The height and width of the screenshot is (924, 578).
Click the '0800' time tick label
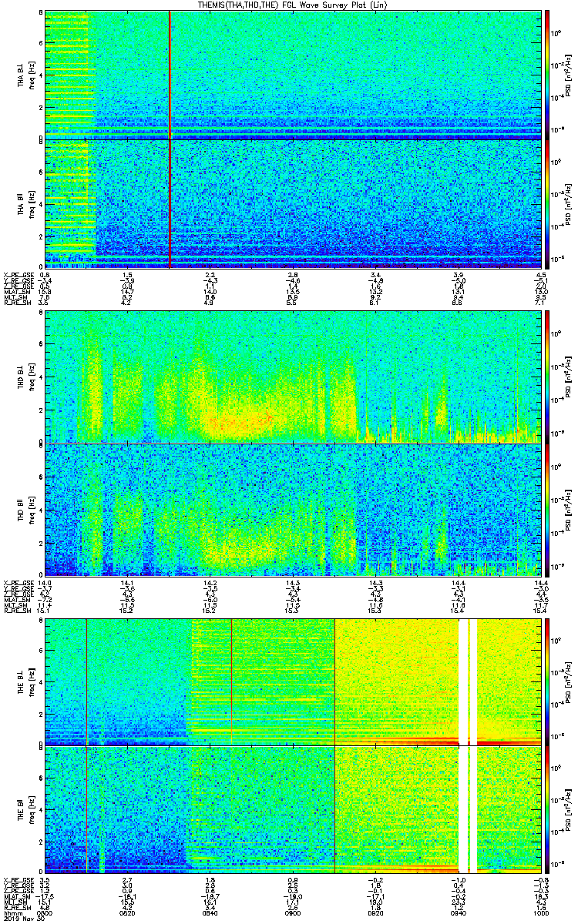click(45, 913)
